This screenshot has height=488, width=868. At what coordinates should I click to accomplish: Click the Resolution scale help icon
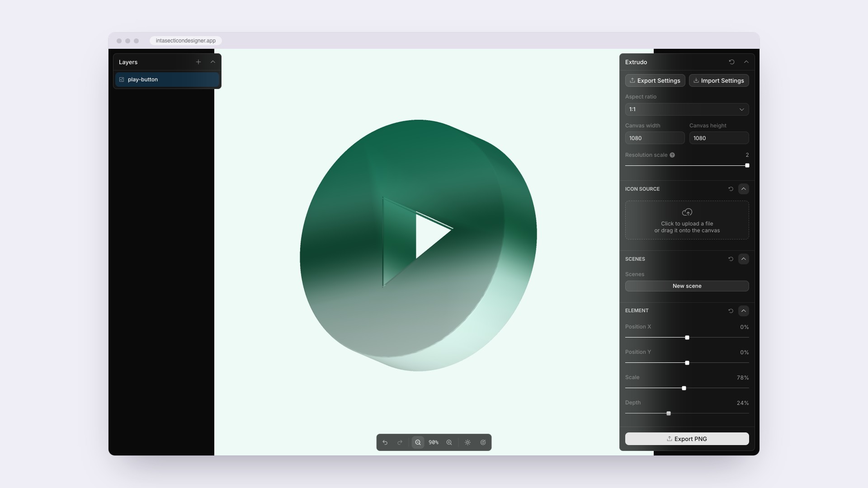tap(672, 155)
